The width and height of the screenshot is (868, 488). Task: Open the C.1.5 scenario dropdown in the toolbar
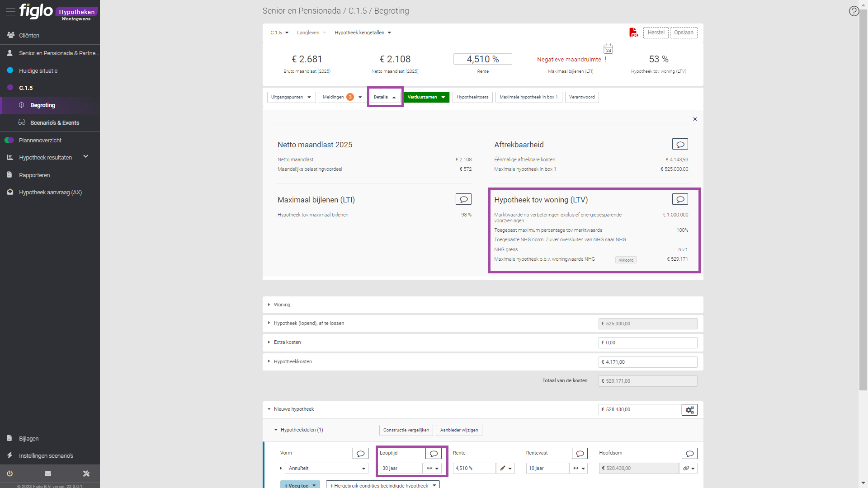pyautogui.click(x=279, y=33)
